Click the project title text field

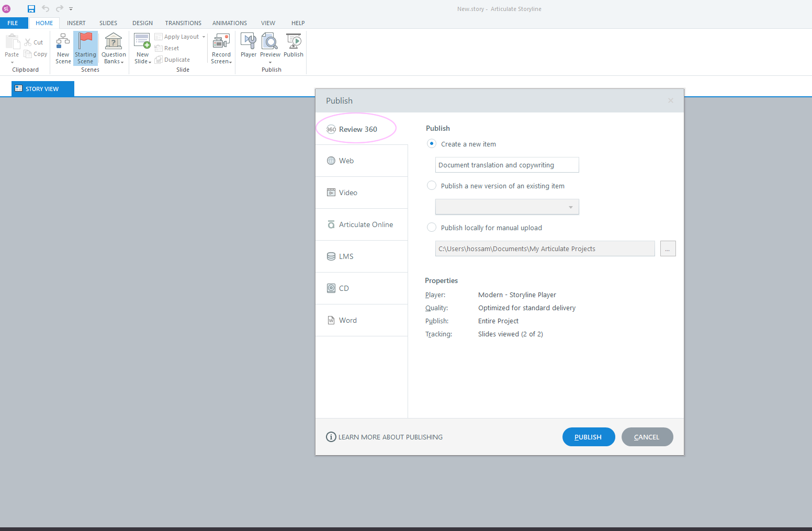(x=506, y=165)
